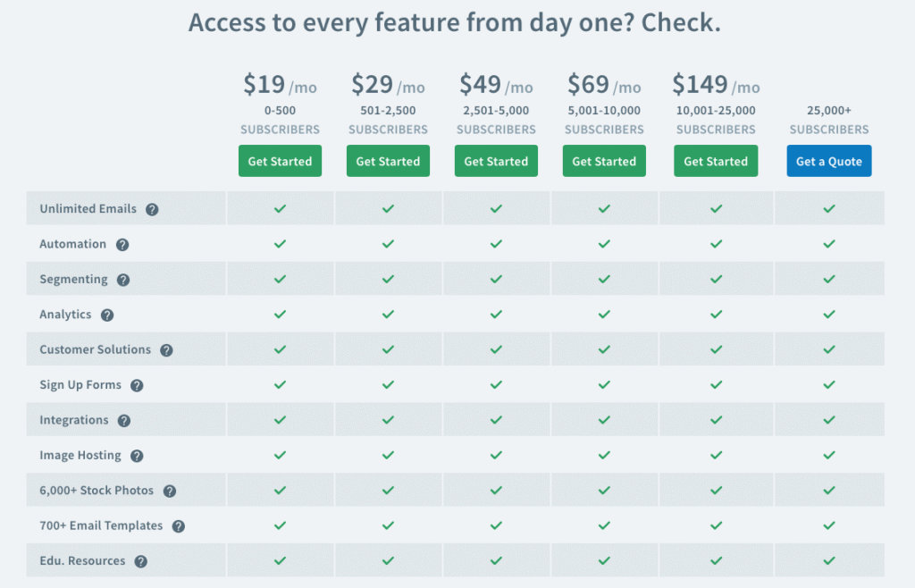The image size is (915, 588).
Task: Click the Automation help question mark
Action: (122, 245)
